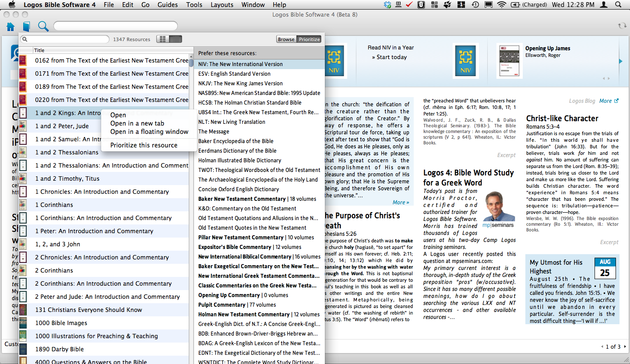Click cover icon for 1890 Darby Bible
The image size is (630, 364).
[x=23, y=349]
